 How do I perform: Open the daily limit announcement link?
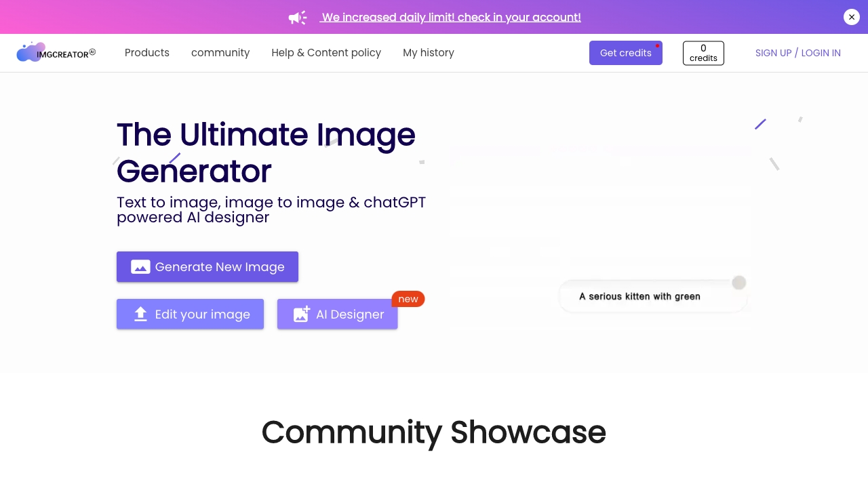tap(451, 18)
